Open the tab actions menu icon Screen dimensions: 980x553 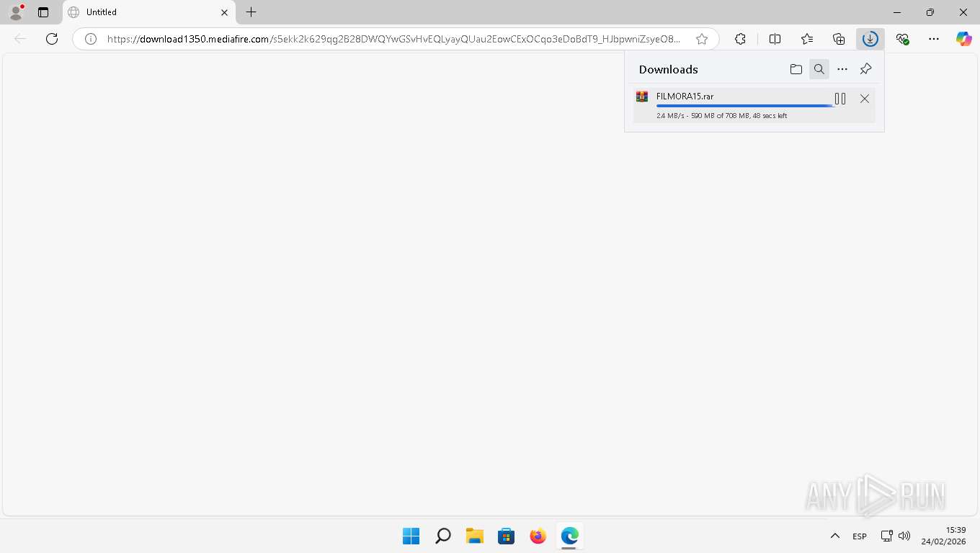tap(43, 12)
